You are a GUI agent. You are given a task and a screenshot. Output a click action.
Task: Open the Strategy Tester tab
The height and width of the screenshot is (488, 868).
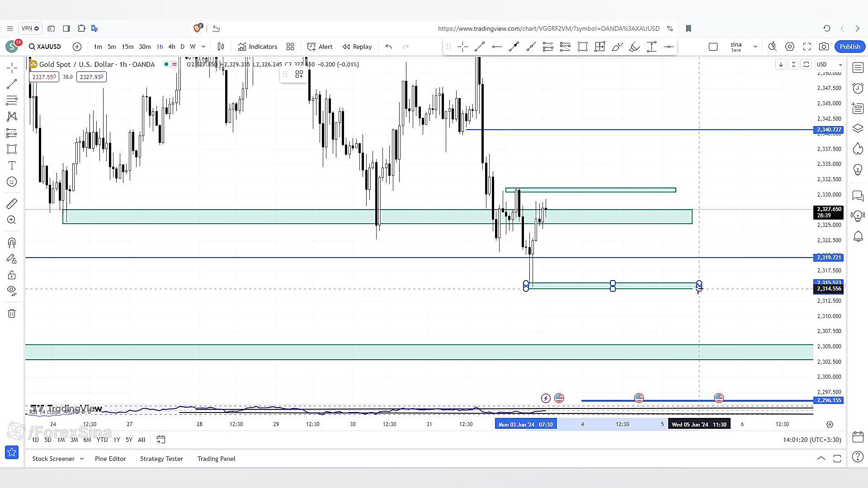(x=161, y=459)
